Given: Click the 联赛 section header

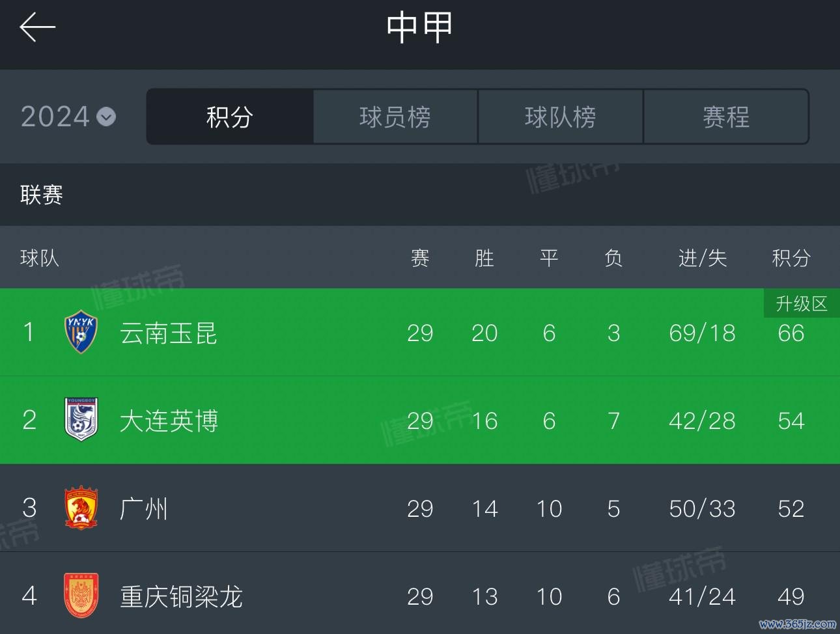Looking at the screenshot, I should pyautogui.click(x=41, y=195).
